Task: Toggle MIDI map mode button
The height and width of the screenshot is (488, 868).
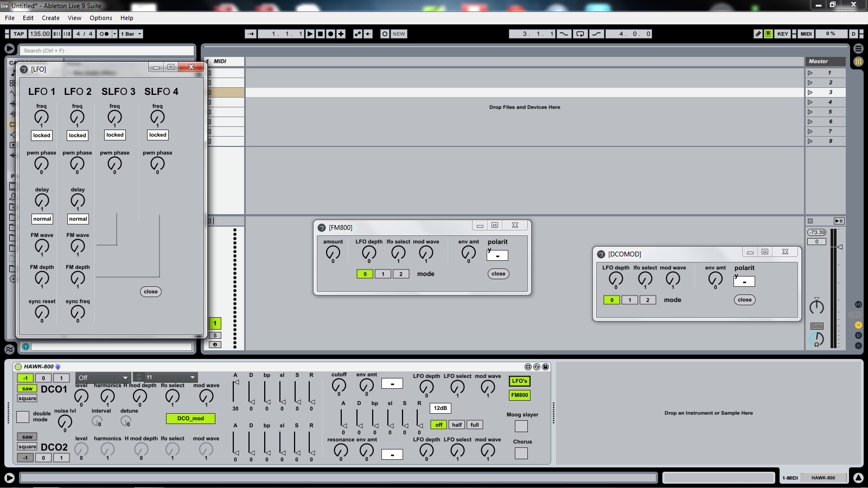Action: pos(806,34)
